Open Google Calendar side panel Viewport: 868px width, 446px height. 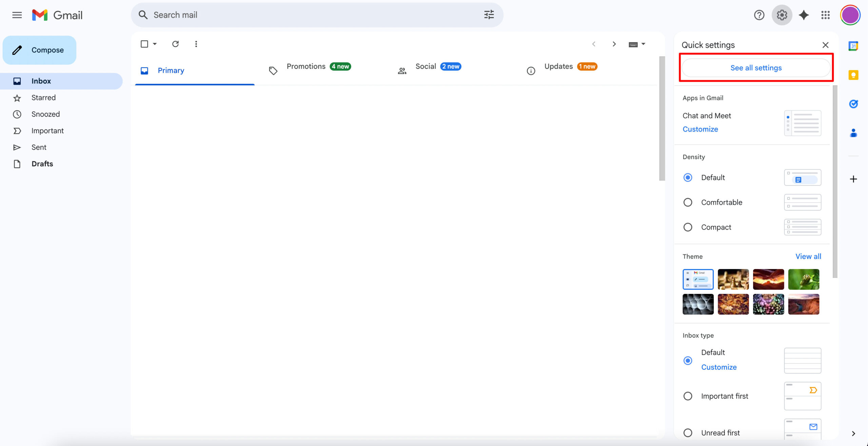point(853,46)
